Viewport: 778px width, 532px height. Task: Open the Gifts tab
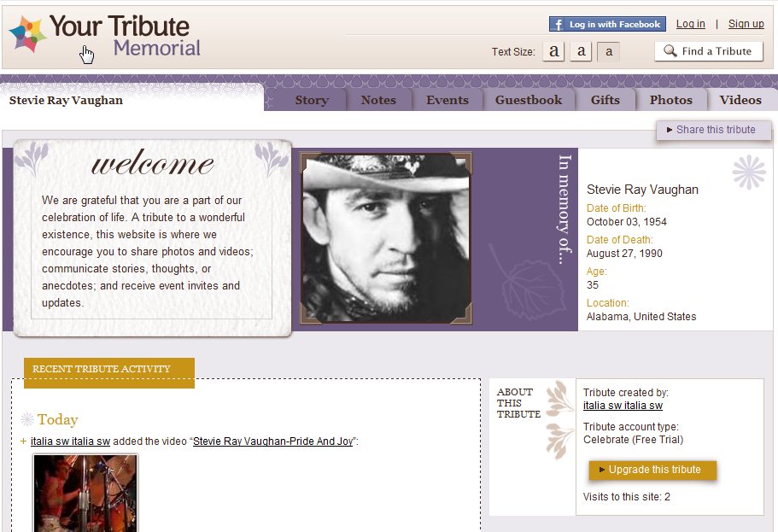[x=605, y=100]
